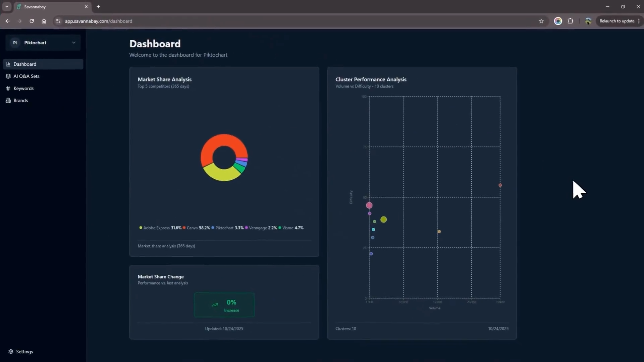Open AI Q&A Sets via its stack icon
The height and width of the screenshot is (362, 644).
click(8, 76)
